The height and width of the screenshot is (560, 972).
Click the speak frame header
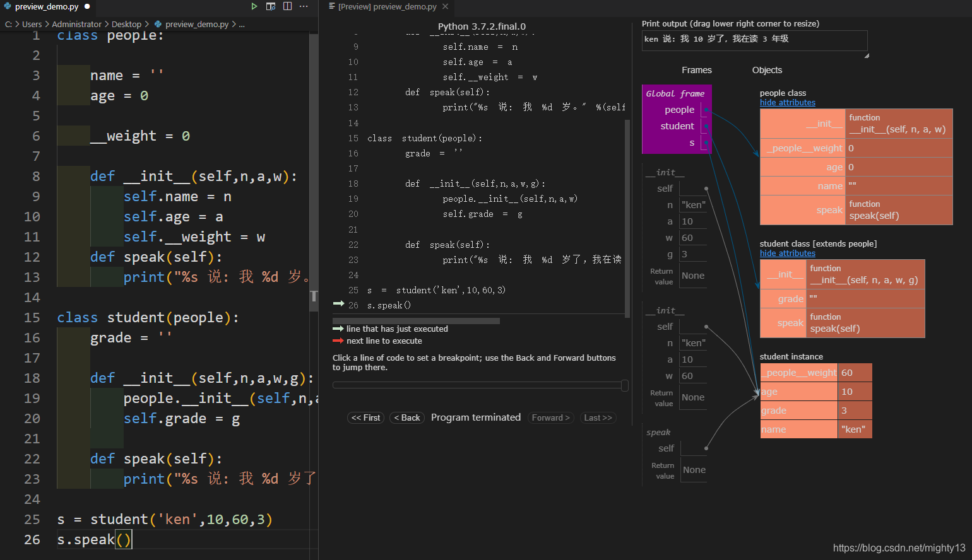[658, 433]
